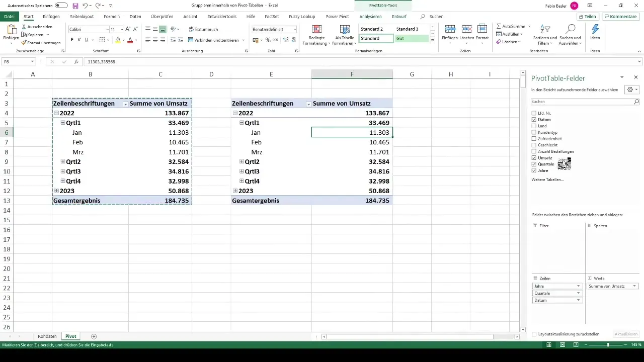Click the PivotTable fields Suchen search box
The width and height of the screenshot is (644, 362).
586,102
